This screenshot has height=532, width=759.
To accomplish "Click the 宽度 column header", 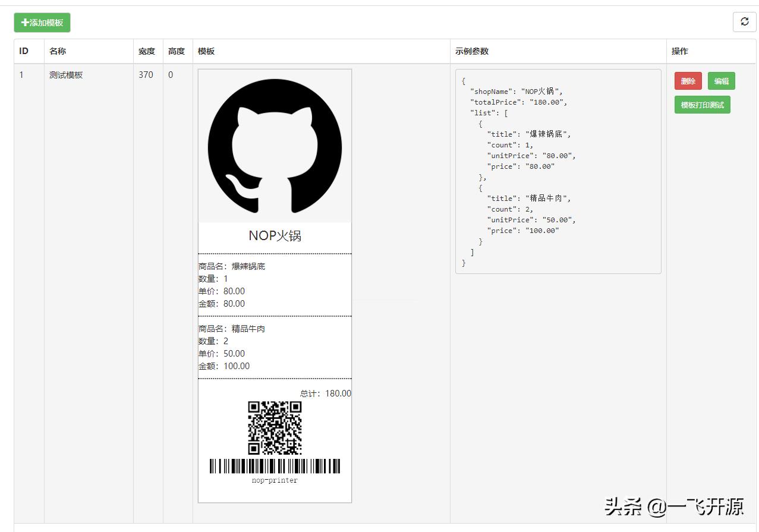I will (147, 51).
